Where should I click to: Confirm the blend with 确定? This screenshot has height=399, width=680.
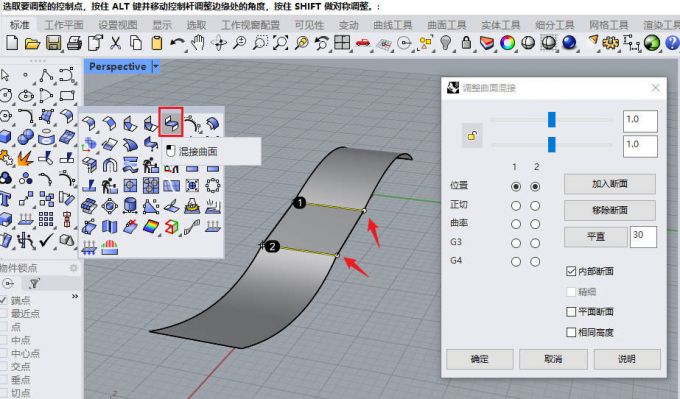coord(480,359)
